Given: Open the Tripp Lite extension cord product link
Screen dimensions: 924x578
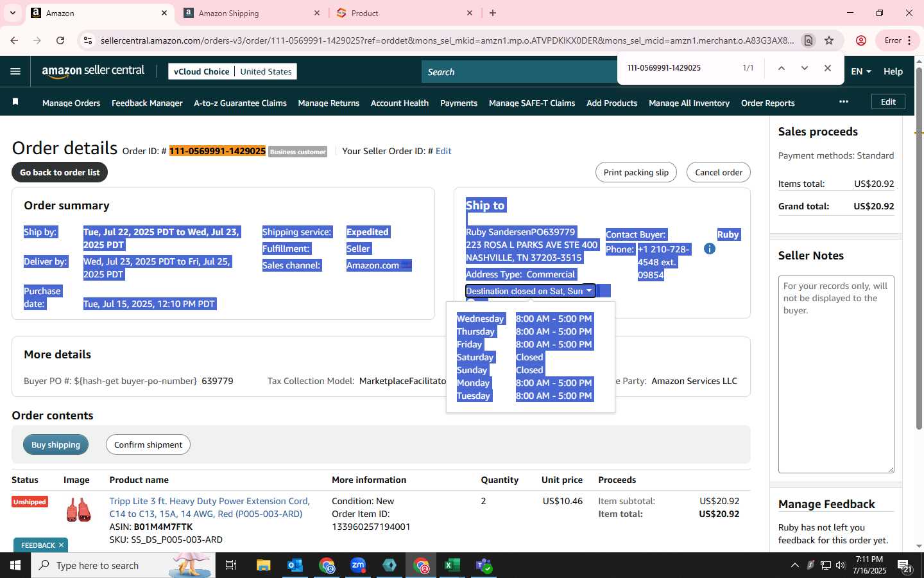Looking at the screenshot, I should [x=209, y=507].
